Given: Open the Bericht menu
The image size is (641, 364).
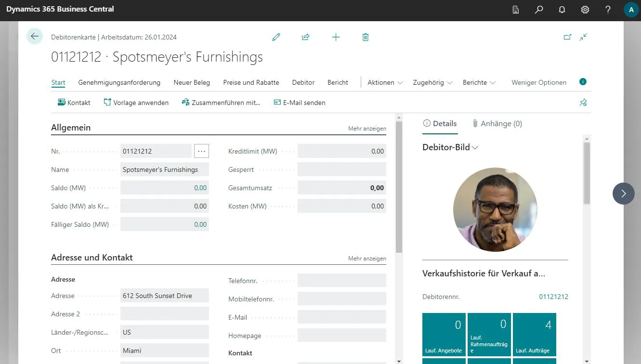Looking at the screenshot, I should (x=338, y=82).
